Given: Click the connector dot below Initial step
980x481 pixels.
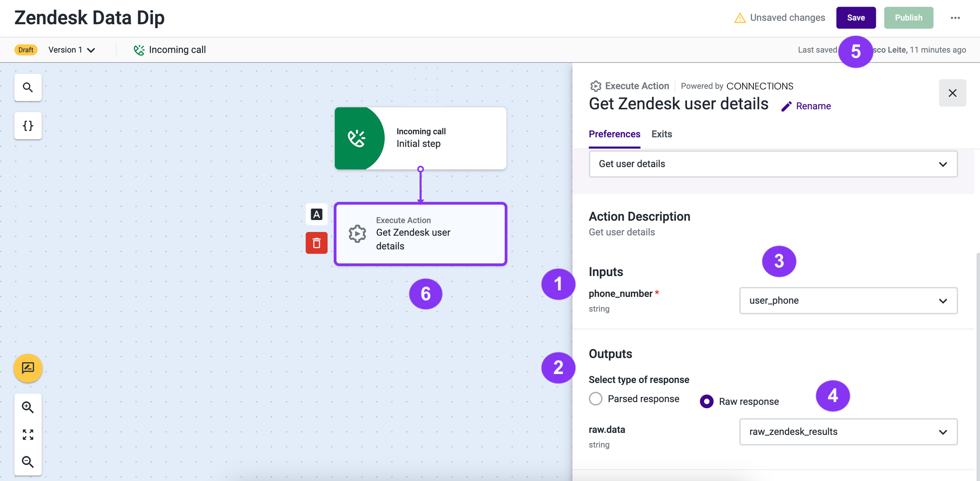Looking at the screenshot, I should point(421,169).
